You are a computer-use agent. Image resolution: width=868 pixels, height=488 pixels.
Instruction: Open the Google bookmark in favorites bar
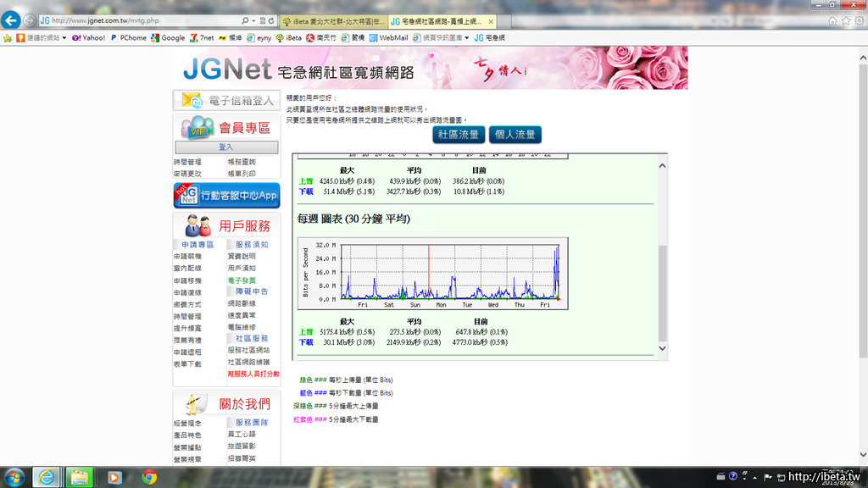point(168,37)
